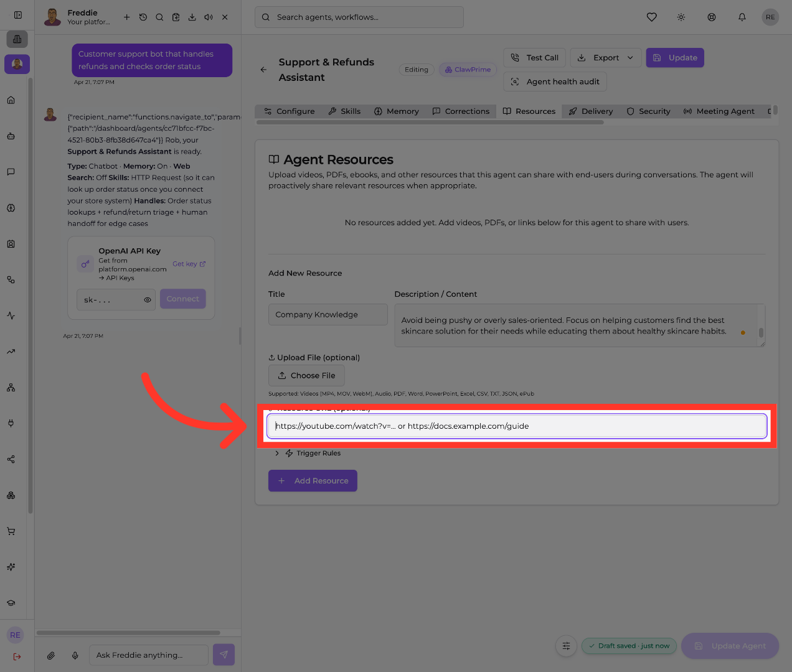This screenshot has width=792, height=672.
Task: Search within Freddie chat
Action: (159, 17)
